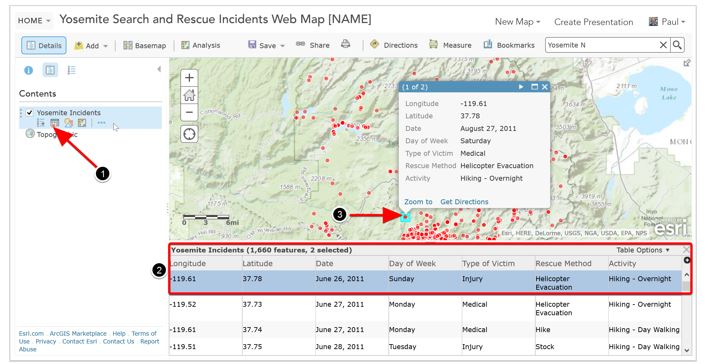The width and height of the screenshot is (718, 364).
Task: Open the New Map dropdown
Action: pyautogui.click(x=517, y=22)
